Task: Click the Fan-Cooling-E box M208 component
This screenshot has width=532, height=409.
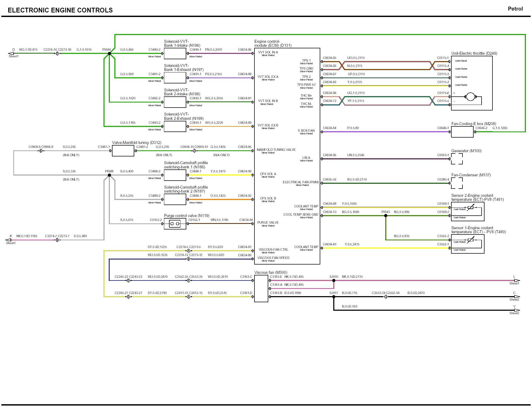Action: coord(462,132)
